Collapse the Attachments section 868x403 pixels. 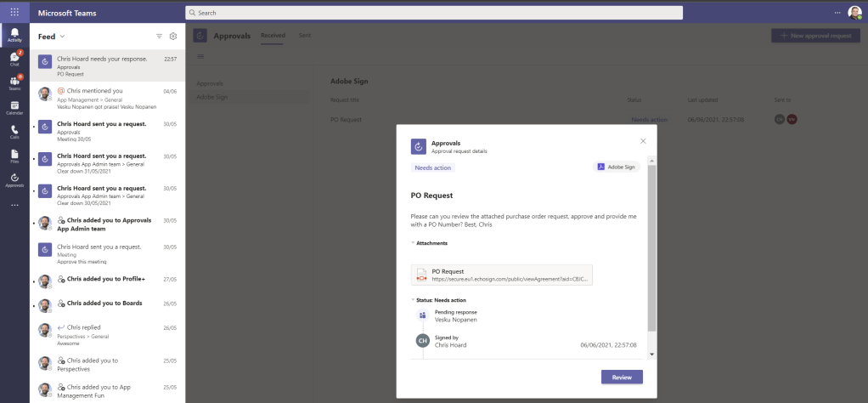(x=413, y=242)
